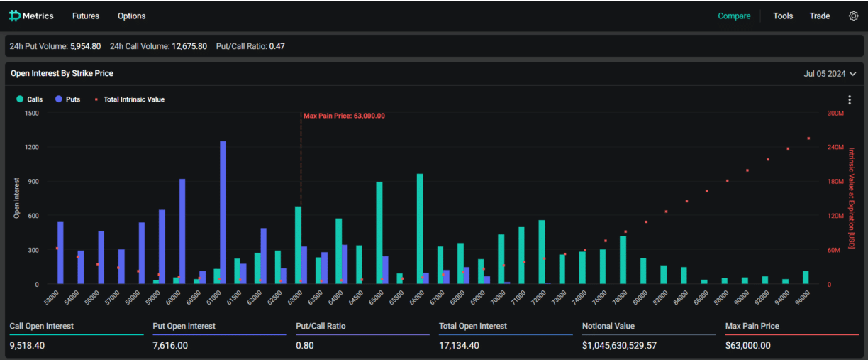Open the Futures menu
The height and width of the screenshot is (360, 868).
[86, 16]
